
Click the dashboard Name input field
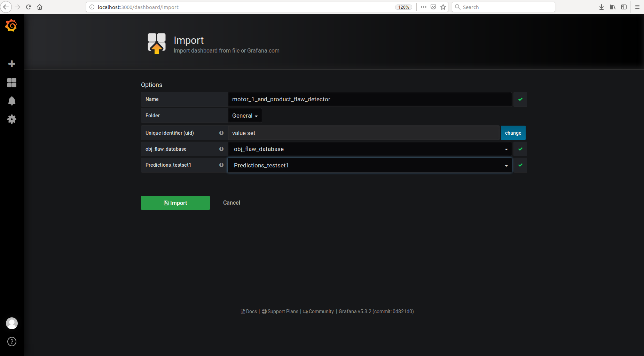(370, 100)
